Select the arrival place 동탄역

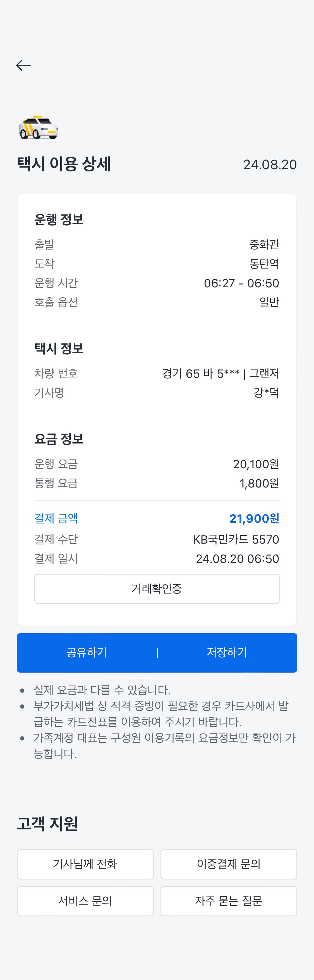point(264,263)
